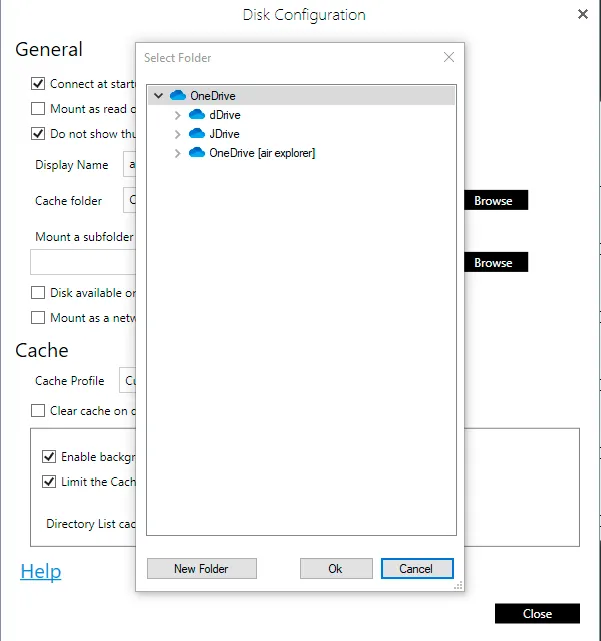Toggle Clear cache on checkbox
The image size is (601, 641).
(x=38, y=410)
